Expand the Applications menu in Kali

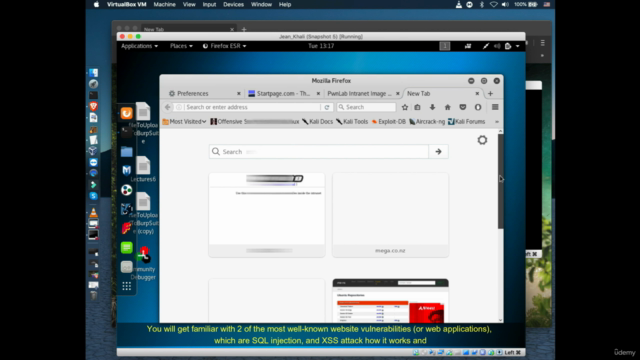tap(139, 46)
